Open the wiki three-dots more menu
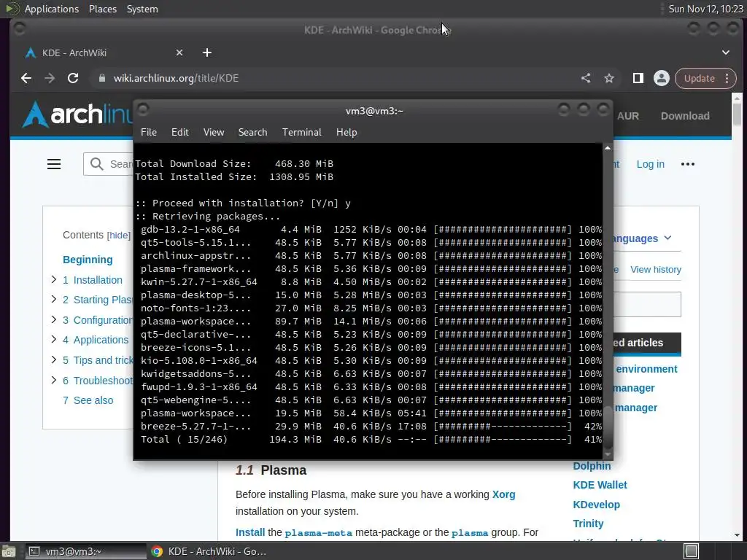Image resolution: width=747 pixels, height=560 pixels. 687,164
